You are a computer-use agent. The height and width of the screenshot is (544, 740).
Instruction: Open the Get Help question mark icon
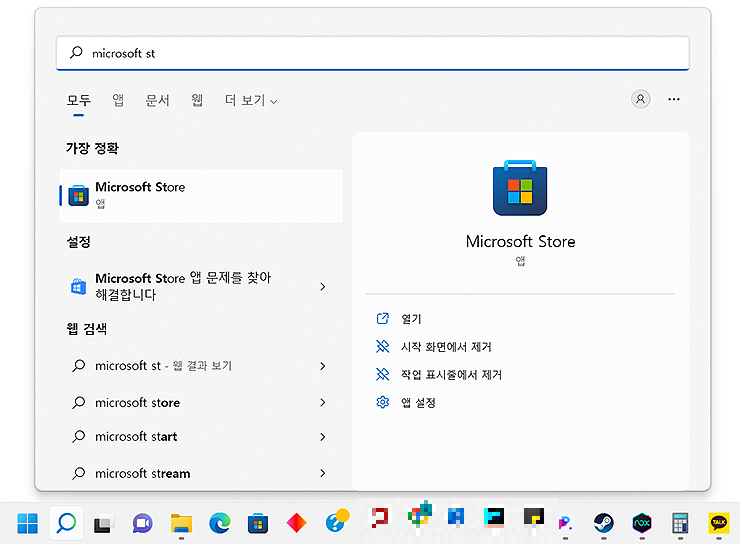pos(336,521)
